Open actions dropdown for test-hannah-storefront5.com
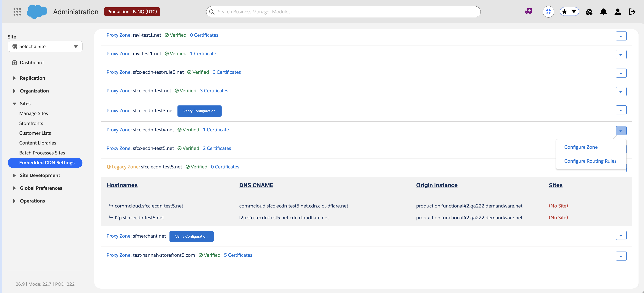Screen dimensions: 644x293 (x=621, y=256)
